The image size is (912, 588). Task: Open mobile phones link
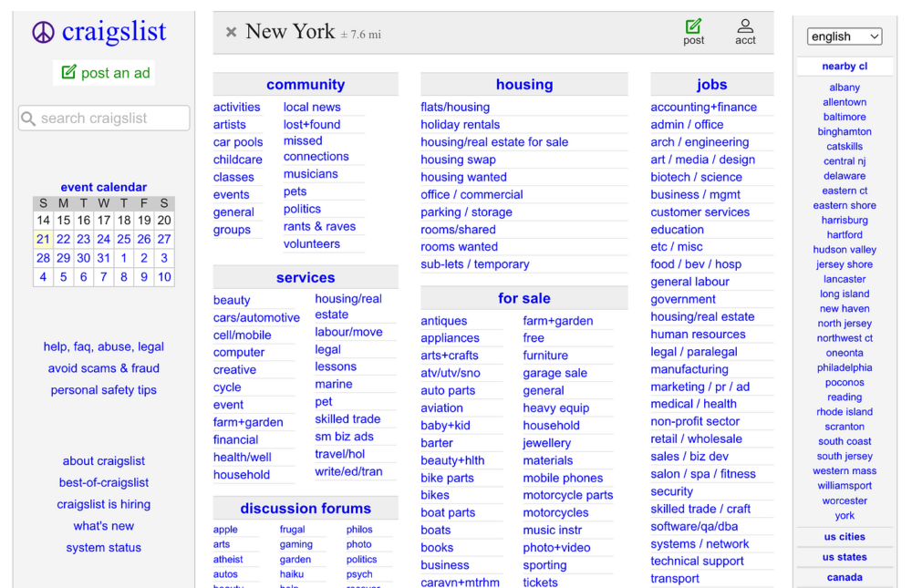click(563, 478)
